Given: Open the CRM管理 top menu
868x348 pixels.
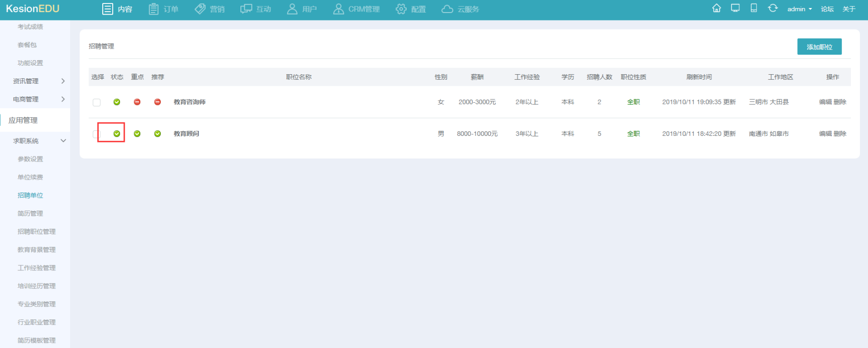Looking at the screenshot, I should click(x=357, y=9).
